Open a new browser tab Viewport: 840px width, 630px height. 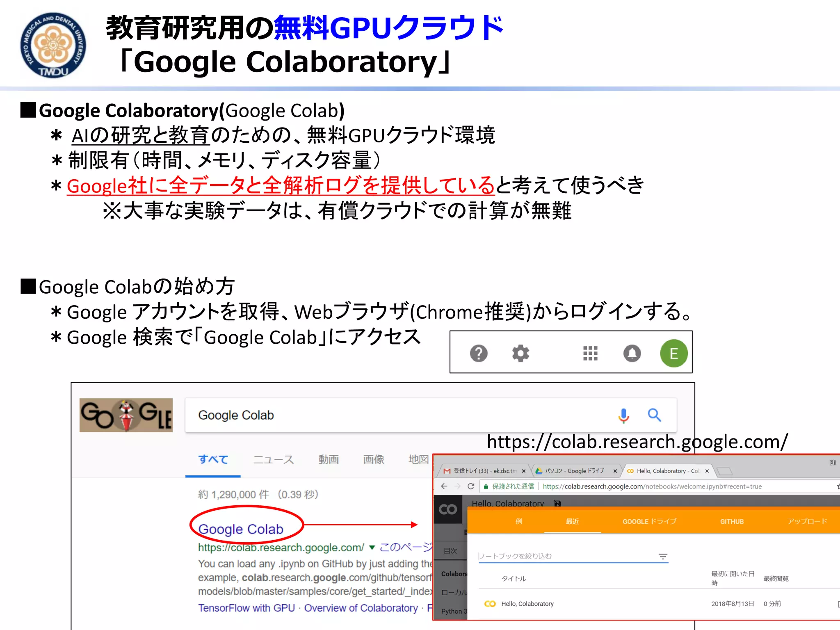coord(724,471)
